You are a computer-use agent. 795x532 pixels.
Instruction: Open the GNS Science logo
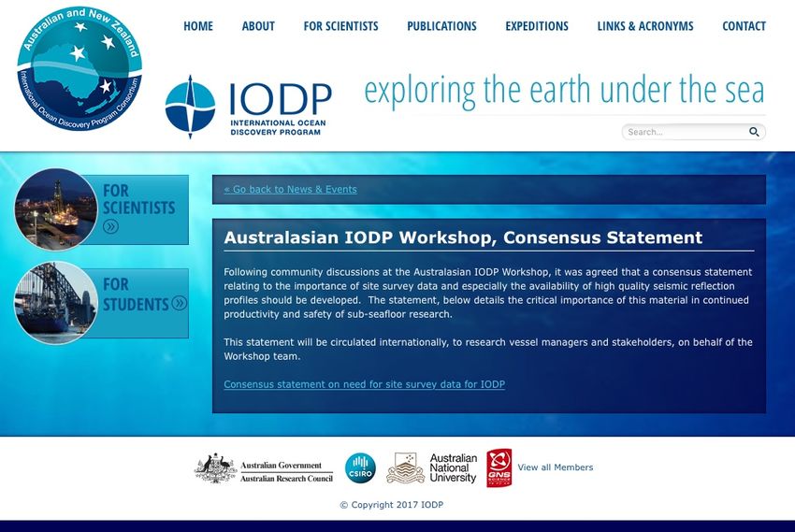pyautogui.click(x=499, y=468)
